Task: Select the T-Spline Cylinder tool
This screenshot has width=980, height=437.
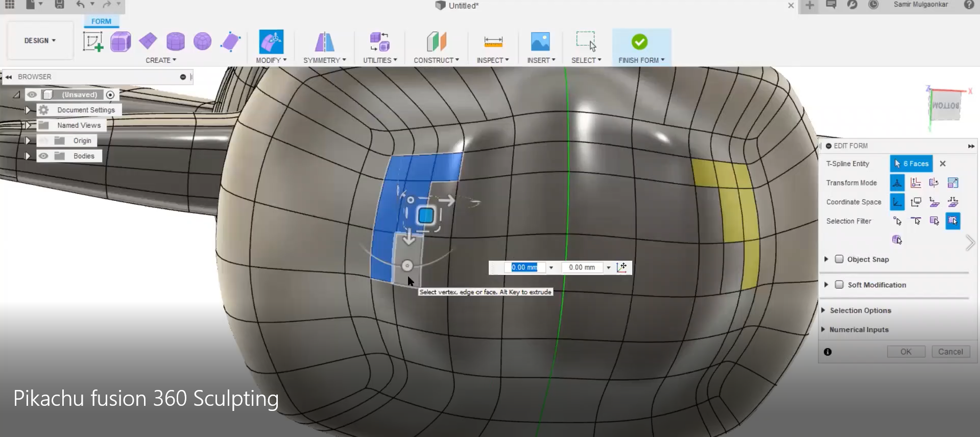Action: [x=175, y=41]
